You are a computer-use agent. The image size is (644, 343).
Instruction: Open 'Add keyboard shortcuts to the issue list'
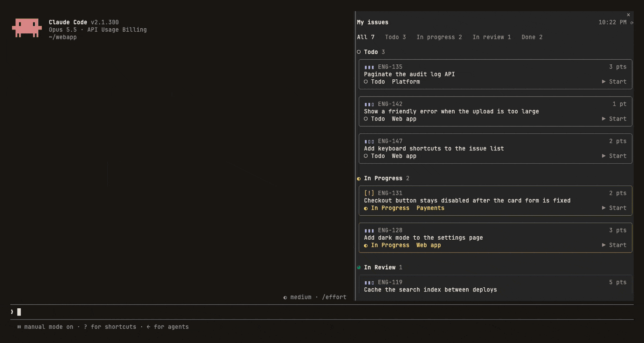495,149
